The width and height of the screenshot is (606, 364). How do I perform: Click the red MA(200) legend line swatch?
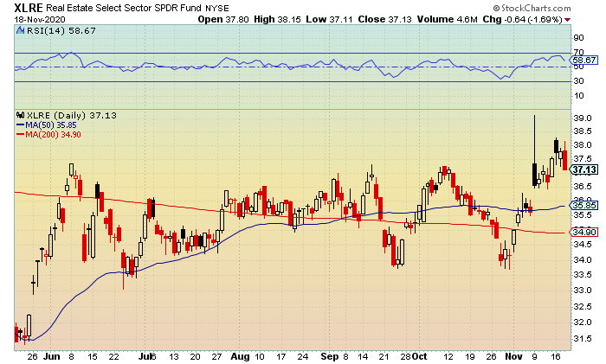[20, 135]
